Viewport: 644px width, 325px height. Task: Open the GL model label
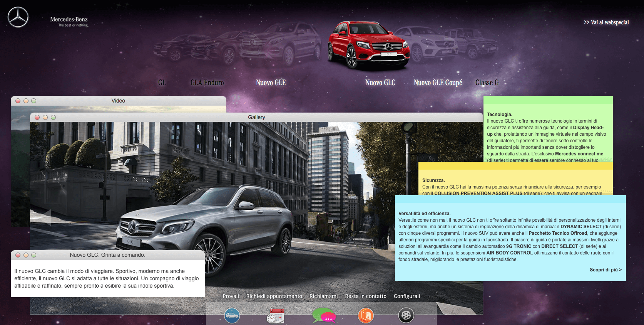pos(162,83)
